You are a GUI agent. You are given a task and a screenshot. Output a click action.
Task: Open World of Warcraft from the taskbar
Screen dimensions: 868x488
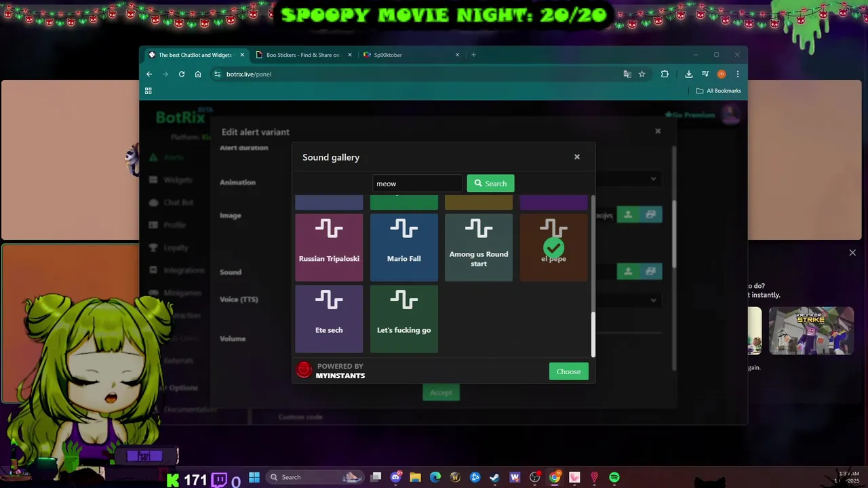455,477
